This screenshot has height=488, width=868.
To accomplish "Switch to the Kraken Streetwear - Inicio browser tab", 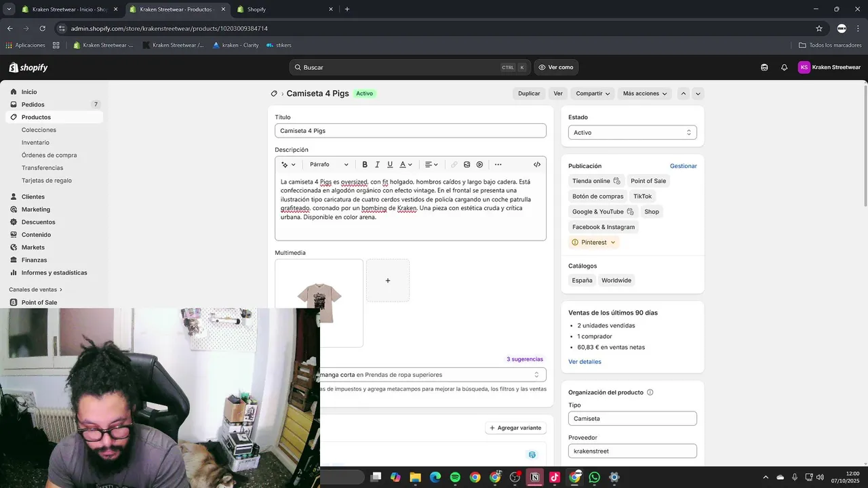I will 70,9.
